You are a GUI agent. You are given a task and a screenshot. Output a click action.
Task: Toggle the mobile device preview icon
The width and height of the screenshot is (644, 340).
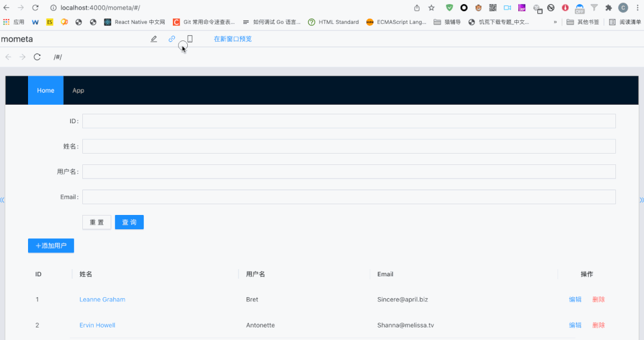click(190, 39)
